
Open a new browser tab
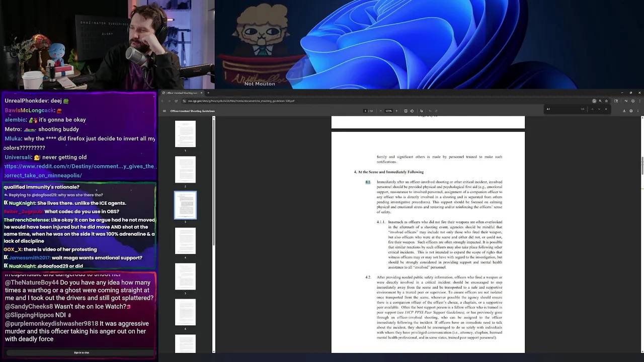[208, 93]
